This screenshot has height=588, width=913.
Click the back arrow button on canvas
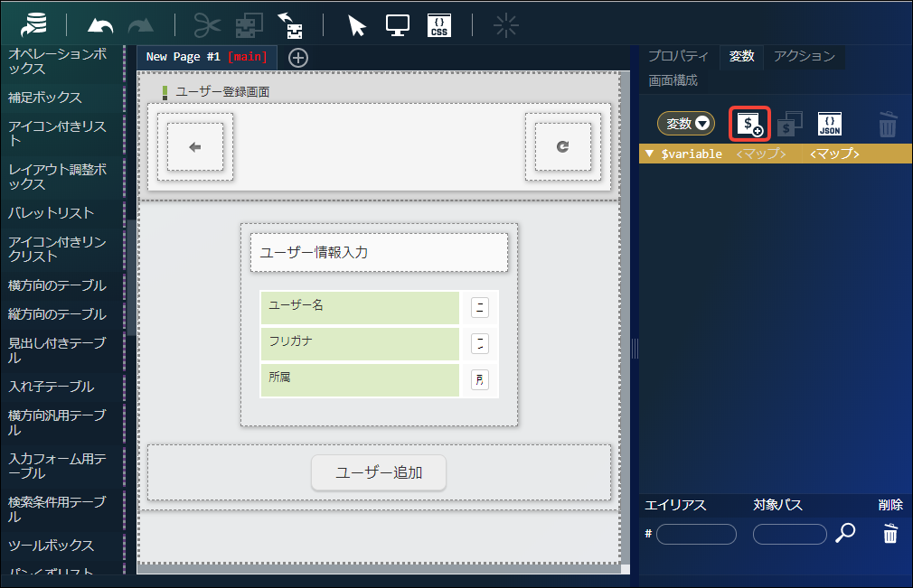pyautogui.click(x=195, y=147)
